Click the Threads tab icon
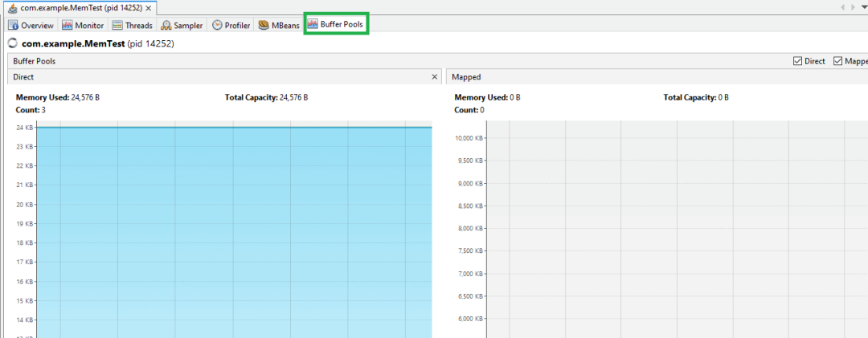 click(x=117, y=26)
